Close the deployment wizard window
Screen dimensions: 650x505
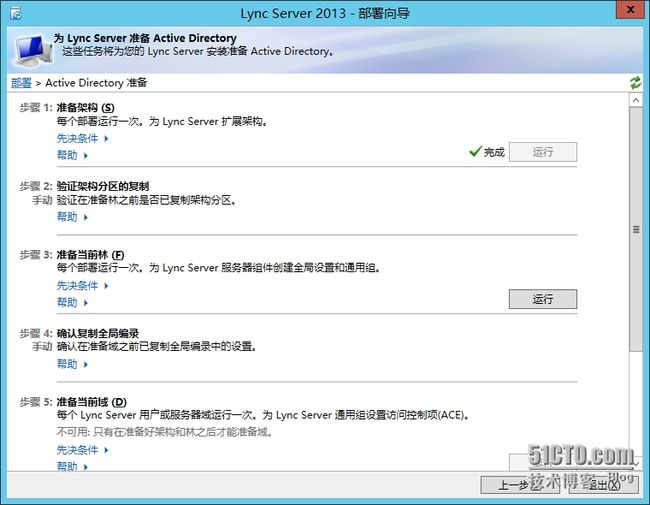coord(630,10)
